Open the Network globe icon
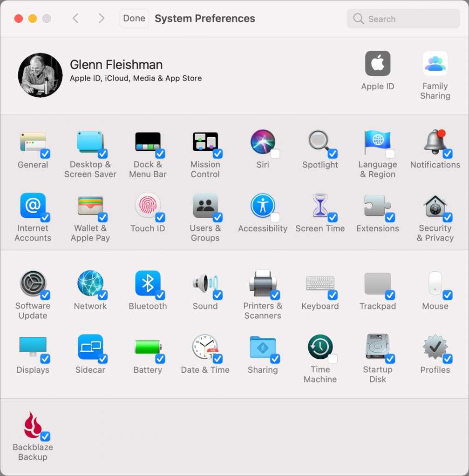Image resolution: width=469 pixels, height=476 pixels. coord(90,283)
